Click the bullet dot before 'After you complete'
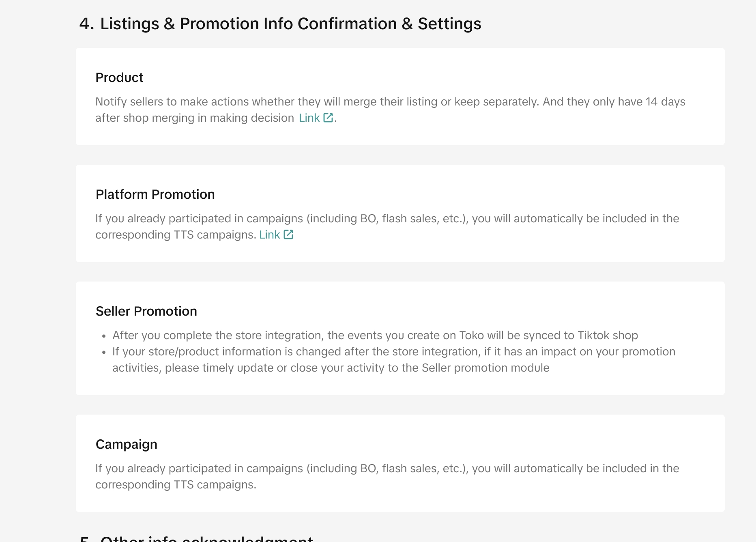The height and width of the screenshot is (542, 756). click(104, 336)
